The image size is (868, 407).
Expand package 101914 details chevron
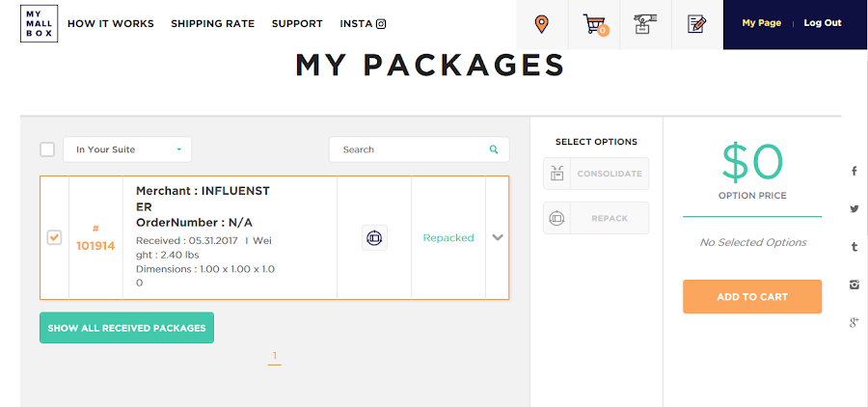(x=498, y=237)
